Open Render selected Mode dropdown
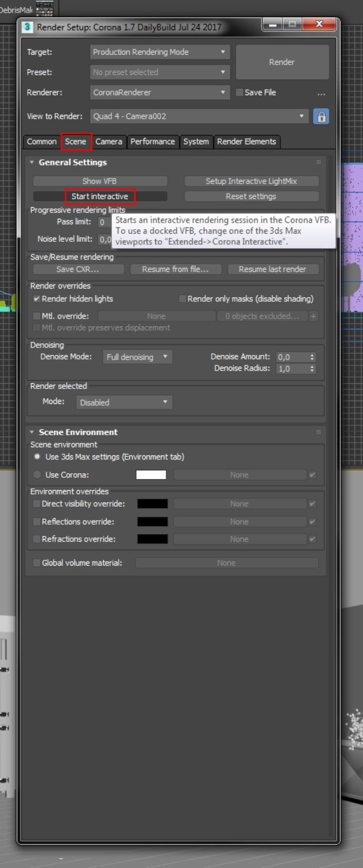Screen dimensions: 363x868 click(x=124, y=402)
